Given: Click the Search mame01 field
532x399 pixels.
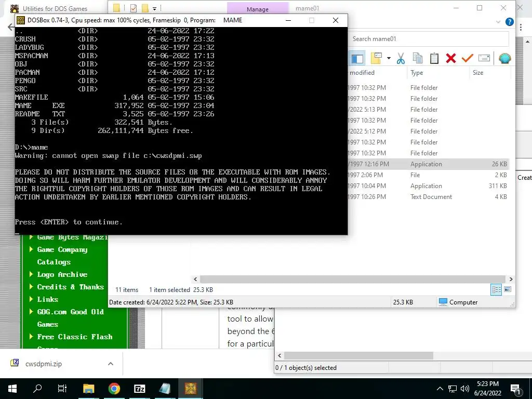Looking at the screenshot, I should [x=429, y=38].
